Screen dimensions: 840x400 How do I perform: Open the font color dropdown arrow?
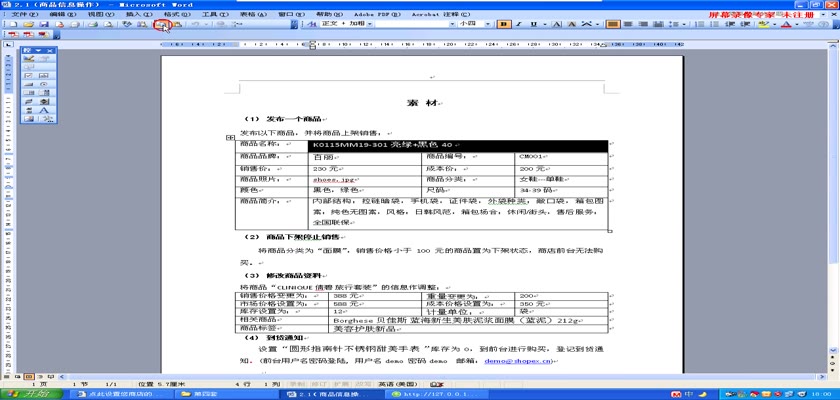coord(797,24)
